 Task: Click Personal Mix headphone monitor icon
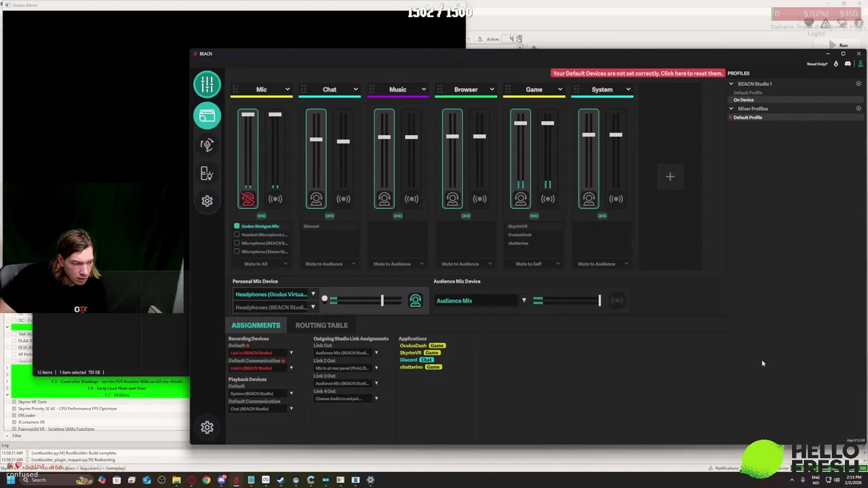tap(415, 301)
